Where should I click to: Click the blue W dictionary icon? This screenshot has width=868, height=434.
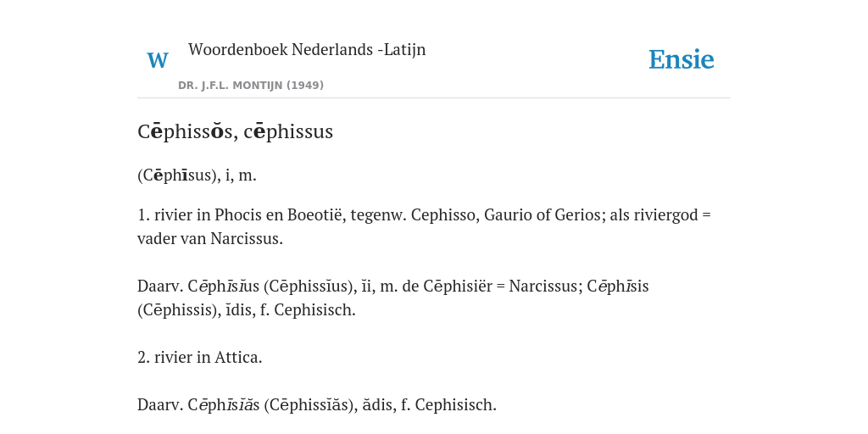(157, 60)
